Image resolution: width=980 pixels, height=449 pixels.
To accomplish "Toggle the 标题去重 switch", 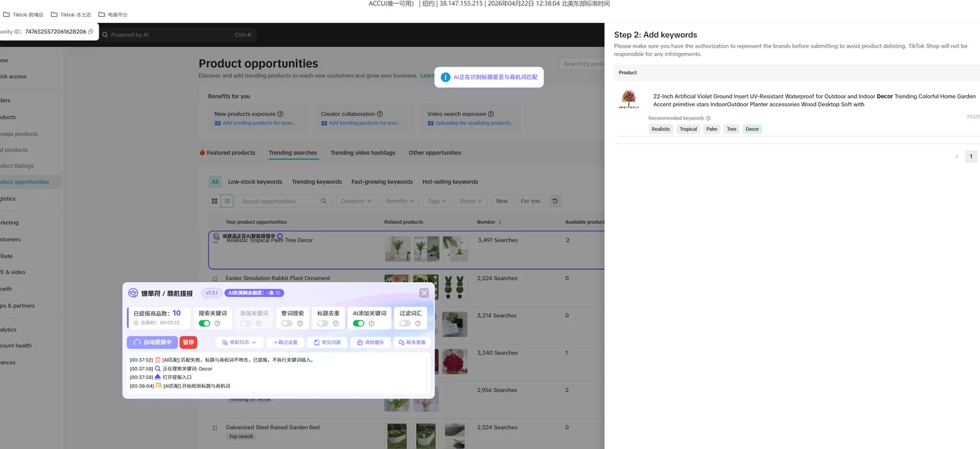I will pos(323,323).
